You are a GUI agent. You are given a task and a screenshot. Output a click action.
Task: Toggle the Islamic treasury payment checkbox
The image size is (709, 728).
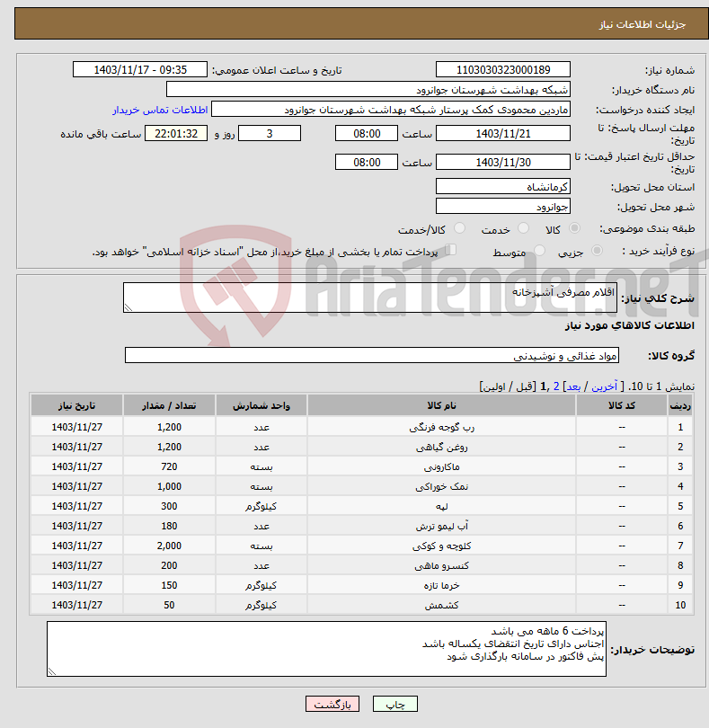[x=451, y=250]
